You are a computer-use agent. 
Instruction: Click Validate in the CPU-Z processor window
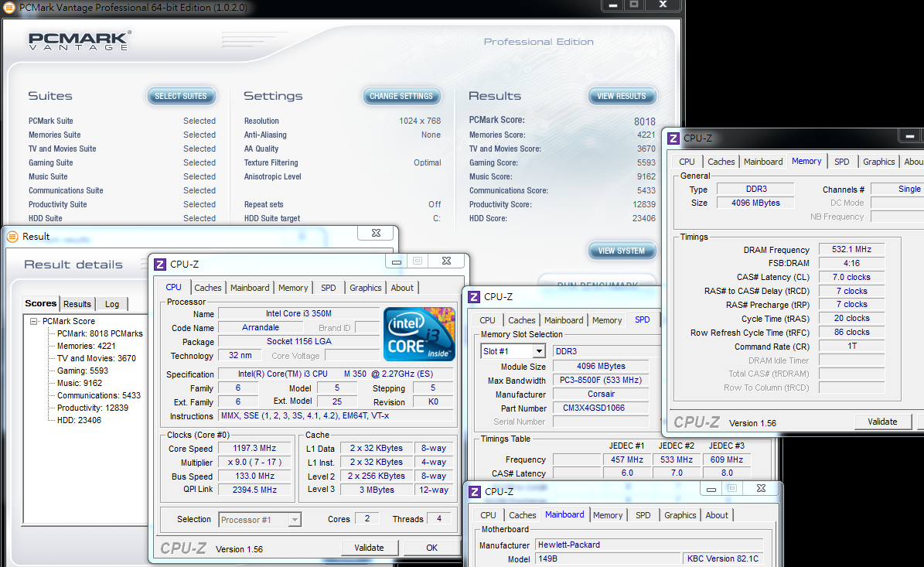369,548
